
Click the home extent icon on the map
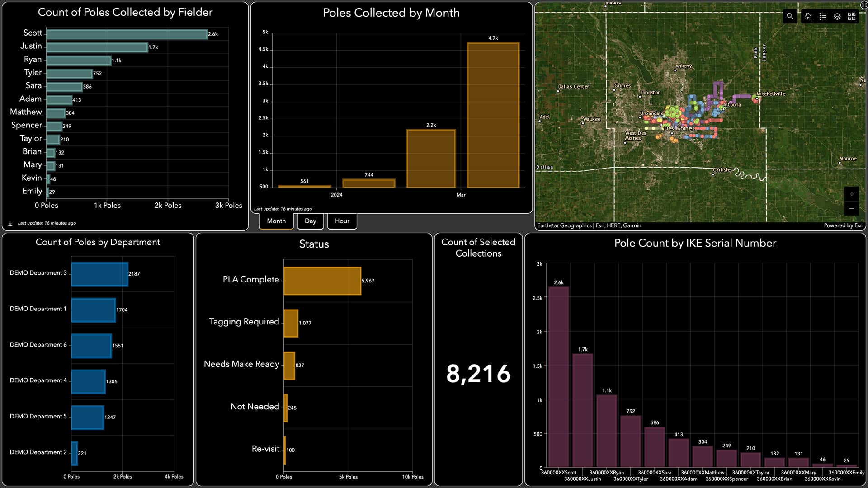[x=808, y=16]
